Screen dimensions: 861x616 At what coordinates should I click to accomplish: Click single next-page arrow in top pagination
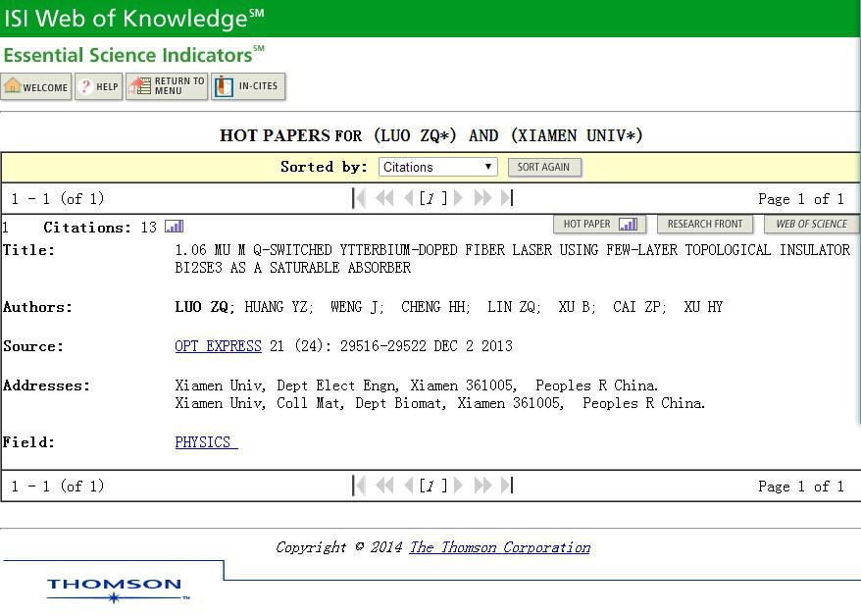(458, 198)
